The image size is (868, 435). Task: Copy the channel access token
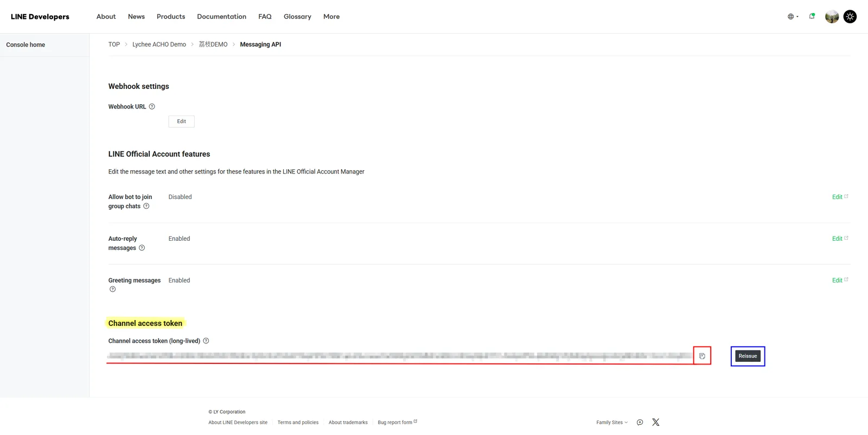(702, 356)
